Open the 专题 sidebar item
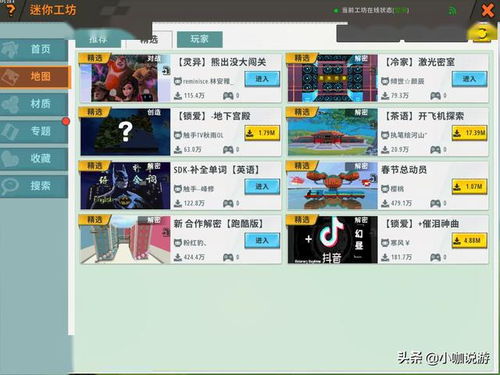 34,131
